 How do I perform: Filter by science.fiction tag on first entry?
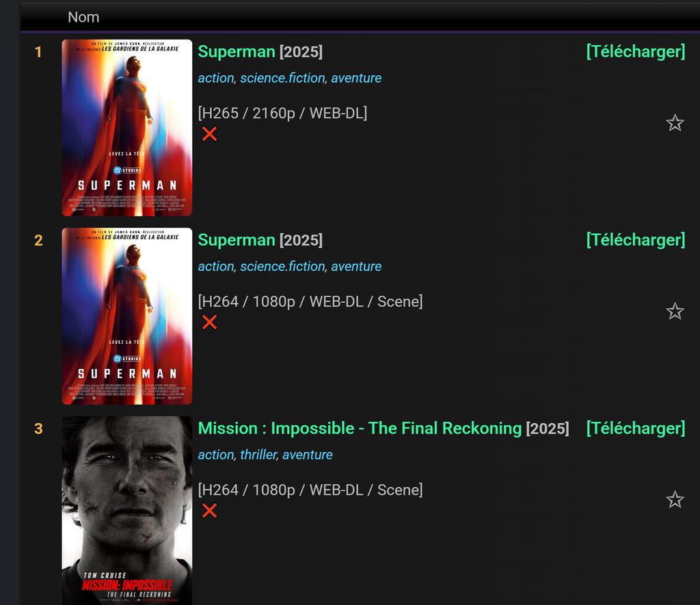(x=282, y=78)
